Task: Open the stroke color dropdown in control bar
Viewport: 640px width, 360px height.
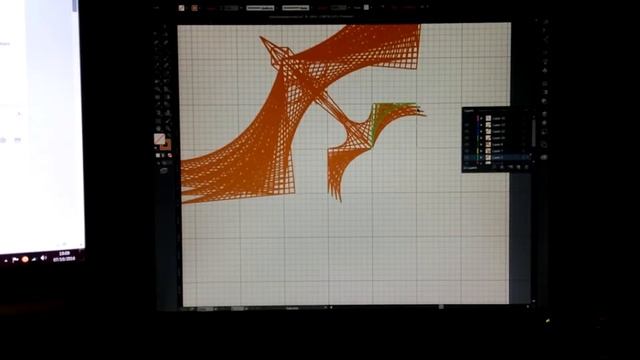Action: [194, 7]
